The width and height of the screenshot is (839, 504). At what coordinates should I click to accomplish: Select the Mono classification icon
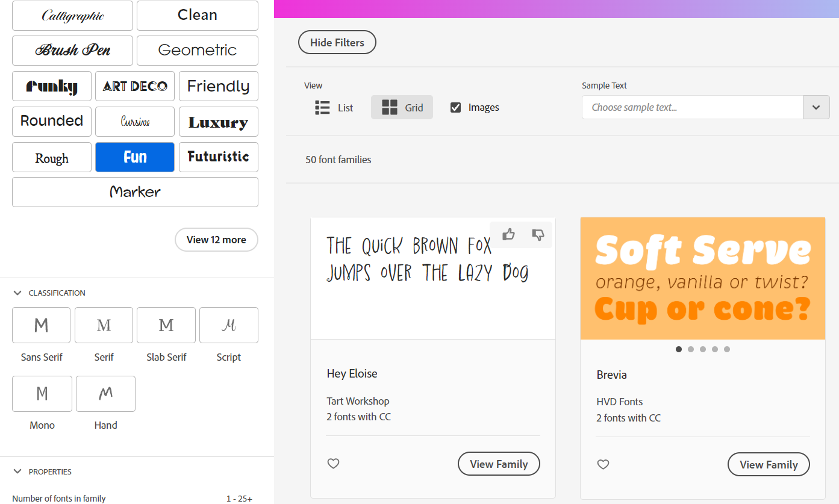tap(42, 394)
